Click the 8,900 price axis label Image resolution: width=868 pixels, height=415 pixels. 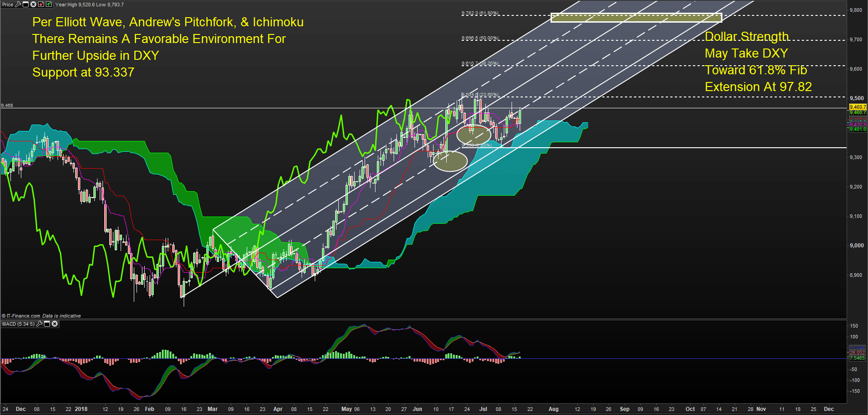[856, 275]
